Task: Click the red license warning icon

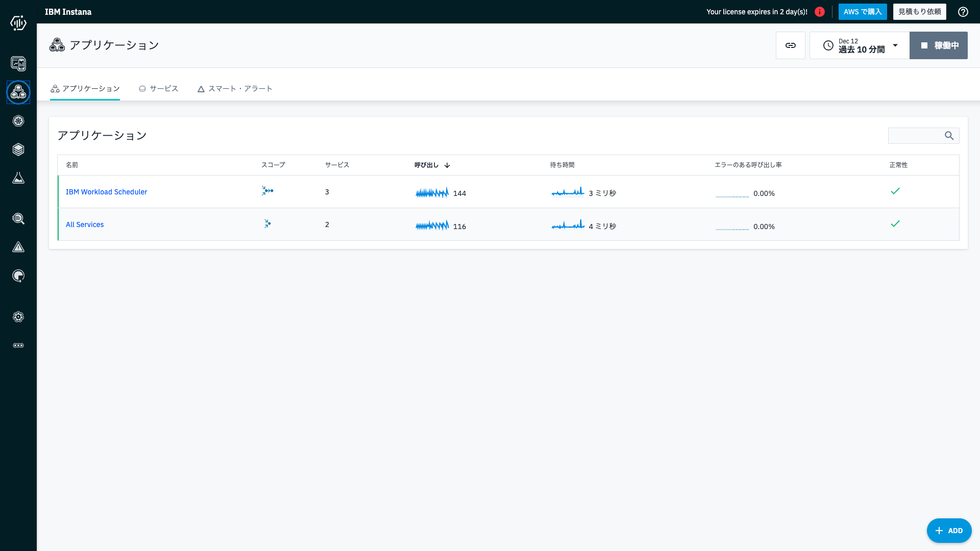Action: (x=820, y=12)
